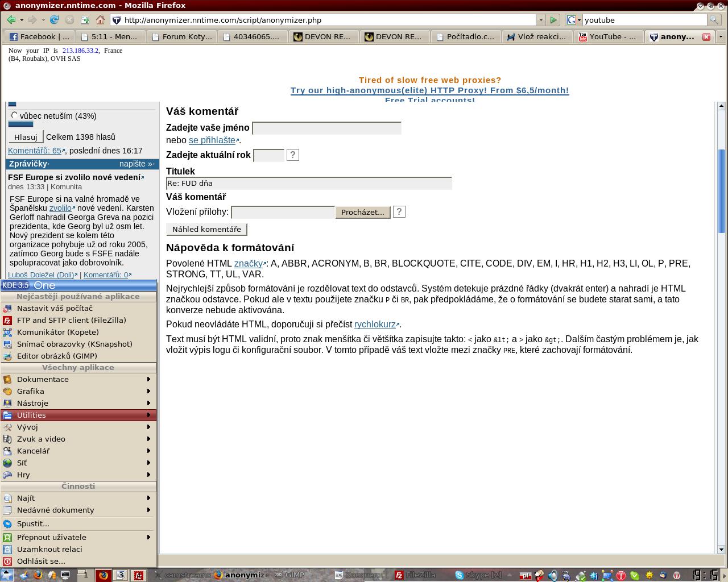
Task: Open the volume speaker tray icon
Action: click(552, 575)
